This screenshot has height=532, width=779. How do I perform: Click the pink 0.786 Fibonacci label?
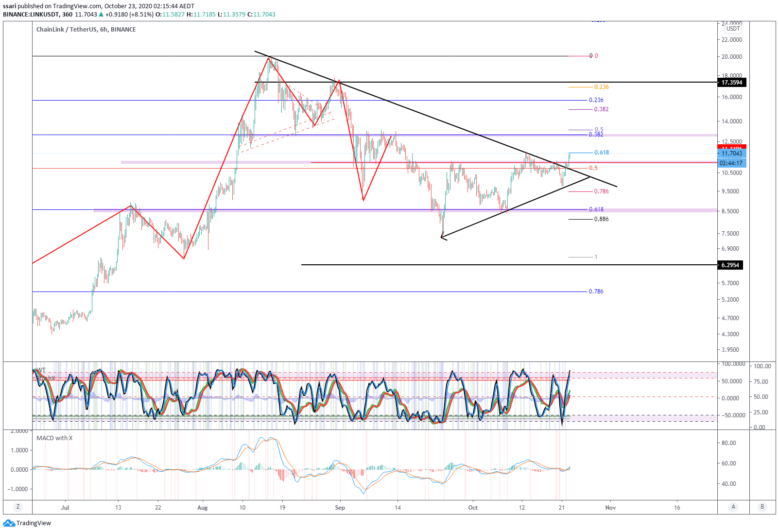click(x=601, y=191)
